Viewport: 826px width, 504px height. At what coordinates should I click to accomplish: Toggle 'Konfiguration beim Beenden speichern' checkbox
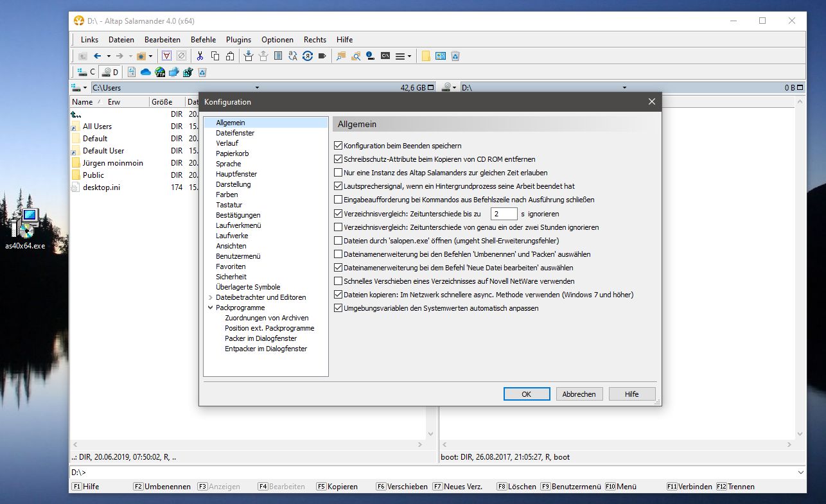tap(338, 146)
